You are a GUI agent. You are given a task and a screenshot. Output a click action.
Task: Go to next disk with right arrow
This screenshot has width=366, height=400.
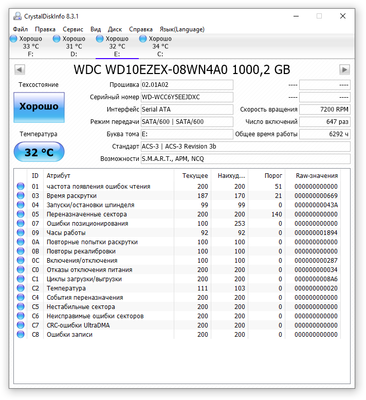(344, 70)
